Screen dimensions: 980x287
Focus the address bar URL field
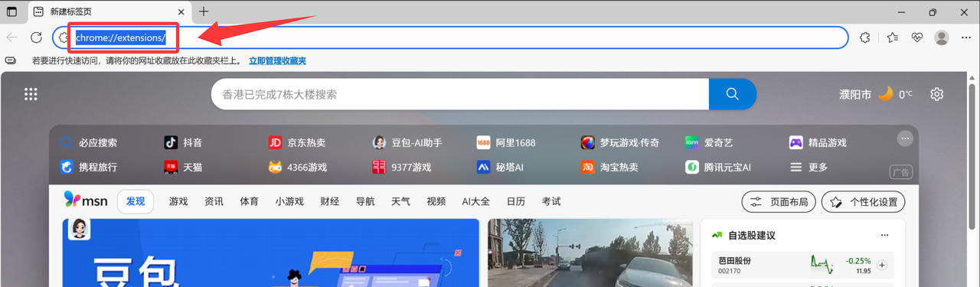[x=450, y=38]
